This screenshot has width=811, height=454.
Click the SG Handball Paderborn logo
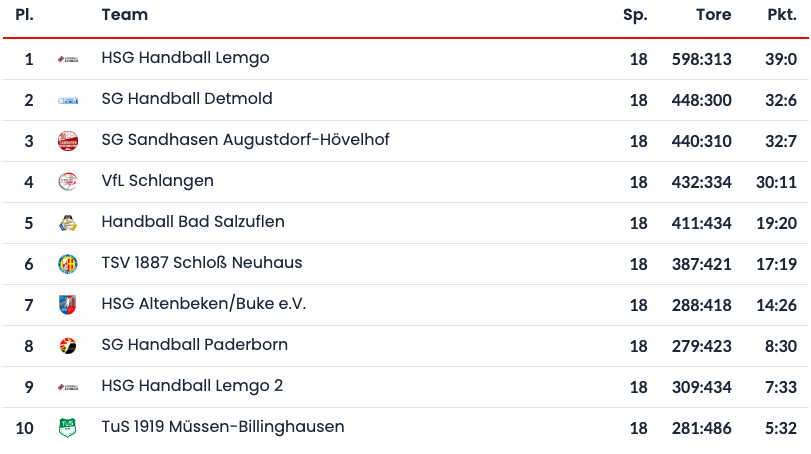coord(68,346)
